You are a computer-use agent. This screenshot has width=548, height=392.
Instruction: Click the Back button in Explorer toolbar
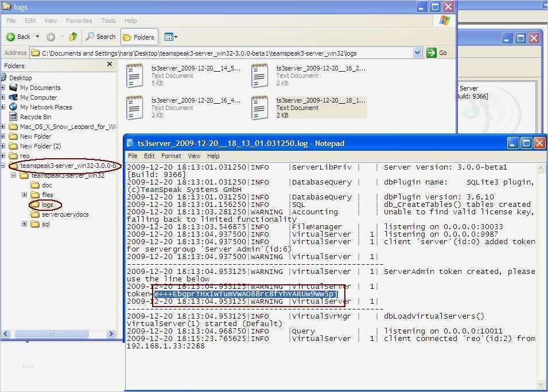pos(18,37)
